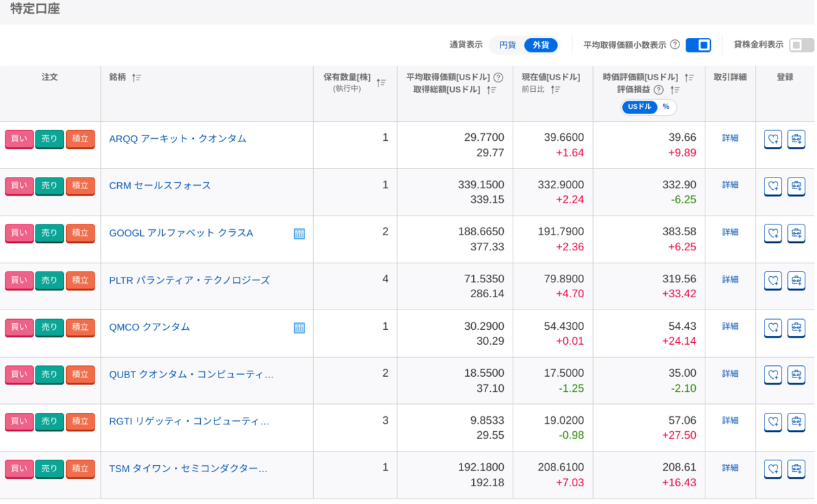Open TSM タイワン・セミコンダクター stock page
The height and width of the screenshot is (504, 817).
click(189, 469)
